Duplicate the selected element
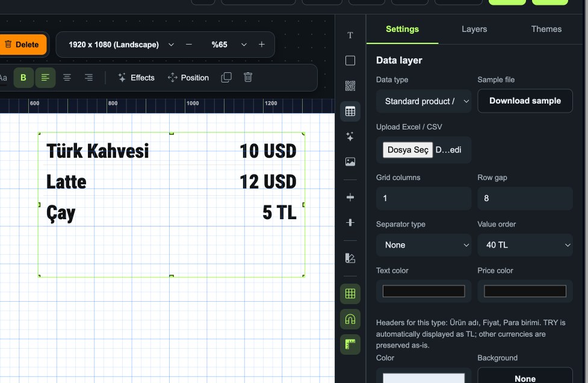588x383 pixels. 226,78
